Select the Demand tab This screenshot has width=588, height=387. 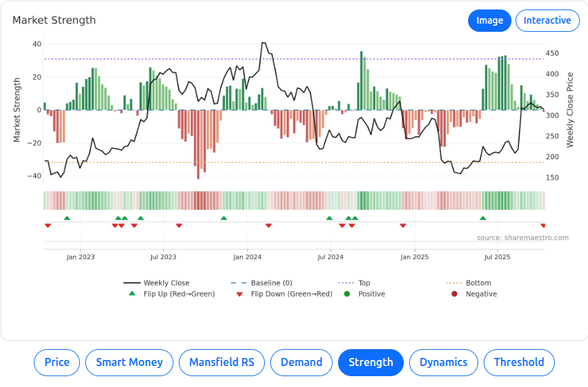301,362
